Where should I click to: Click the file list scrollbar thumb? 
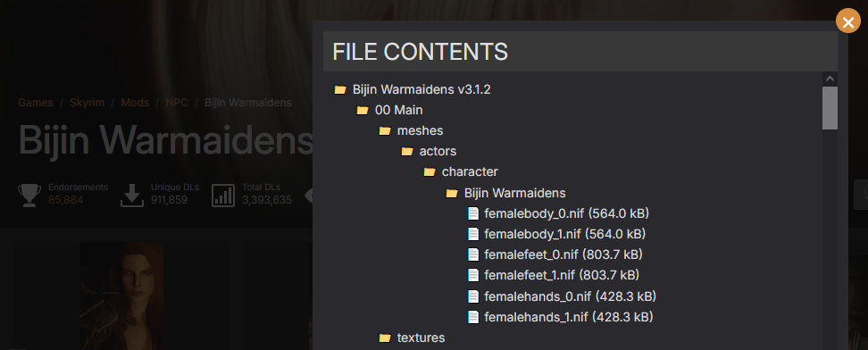click(830, 108)
